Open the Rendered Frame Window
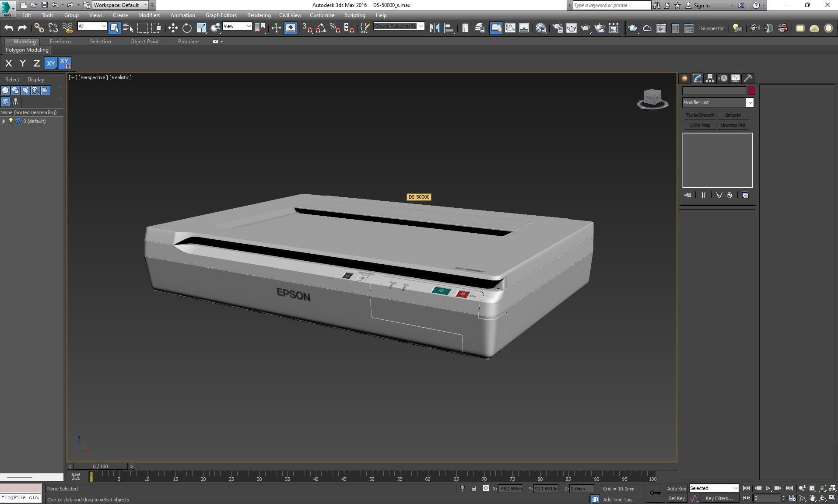Viewport: 838px width, 504px height. tap(572, 28)
